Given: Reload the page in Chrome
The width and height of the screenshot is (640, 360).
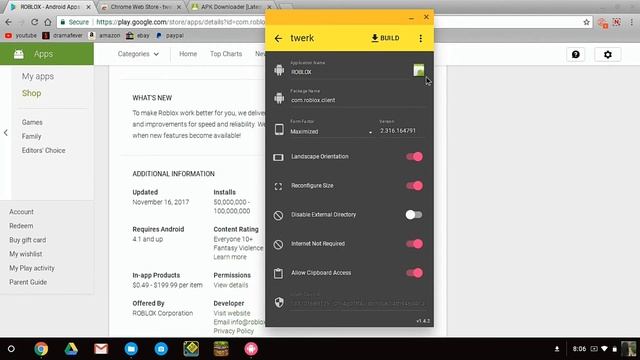Looking at the screenshot, I should [35, 22].
